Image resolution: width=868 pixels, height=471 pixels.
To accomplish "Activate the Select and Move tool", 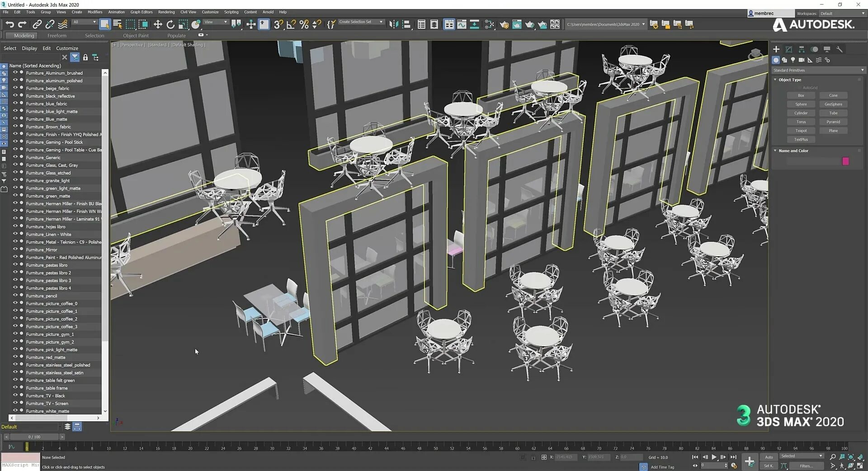I will click(158, 24).
